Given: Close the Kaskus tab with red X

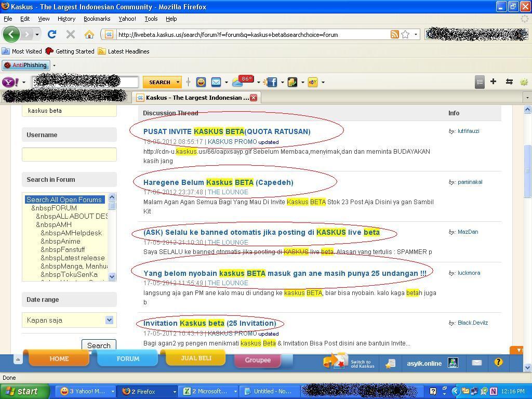Looking at the screenshot, I should [x=254, y=98].
